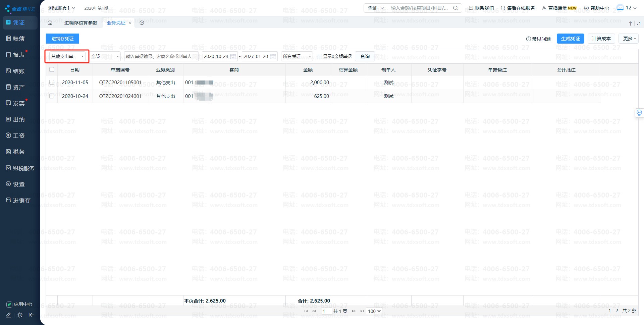Go to the last page arrow
Image resolution: width=644 pixels, height=325 pixels.
[362, 311]
